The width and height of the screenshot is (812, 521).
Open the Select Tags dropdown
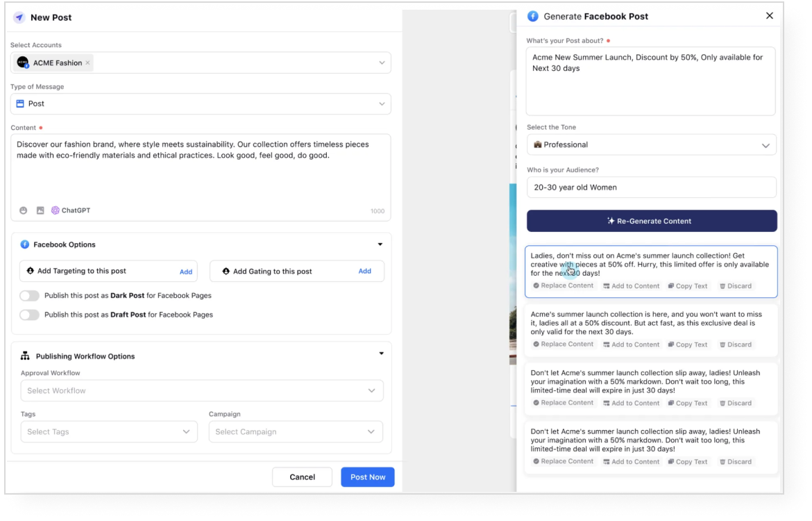click(x=109, y=431)
